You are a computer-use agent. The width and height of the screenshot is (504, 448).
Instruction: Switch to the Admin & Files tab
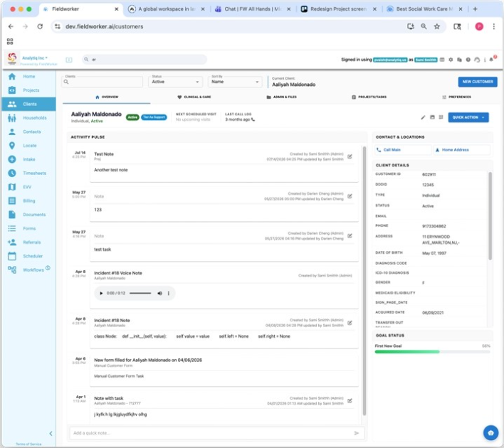coord(282,97)
